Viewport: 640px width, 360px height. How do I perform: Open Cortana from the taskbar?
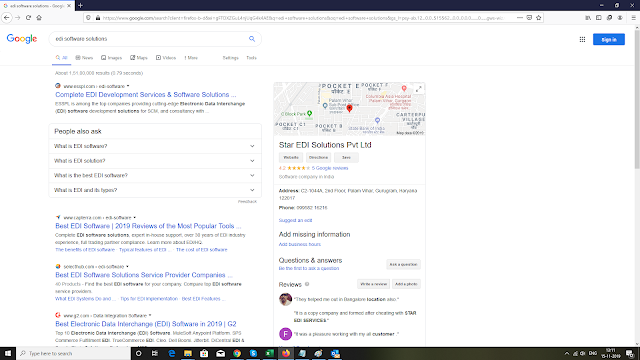pyautogui.click(x=138, y=353)
